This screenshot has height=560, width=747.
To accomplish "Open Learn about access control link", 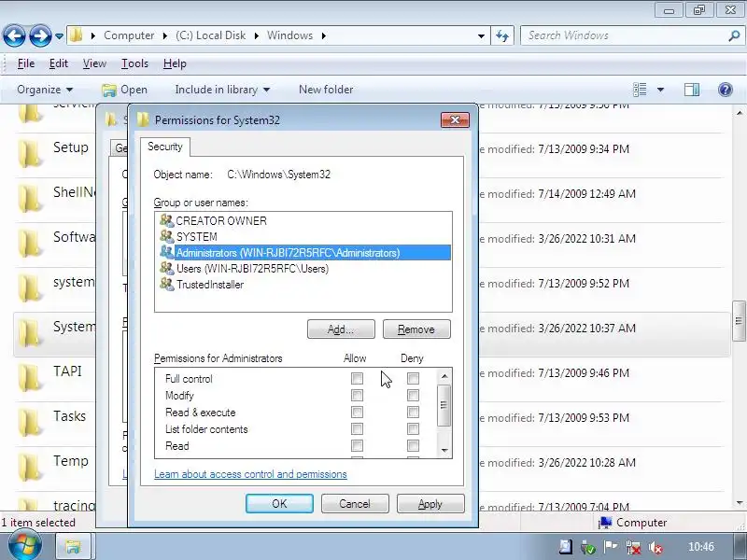I will (250, 474).
